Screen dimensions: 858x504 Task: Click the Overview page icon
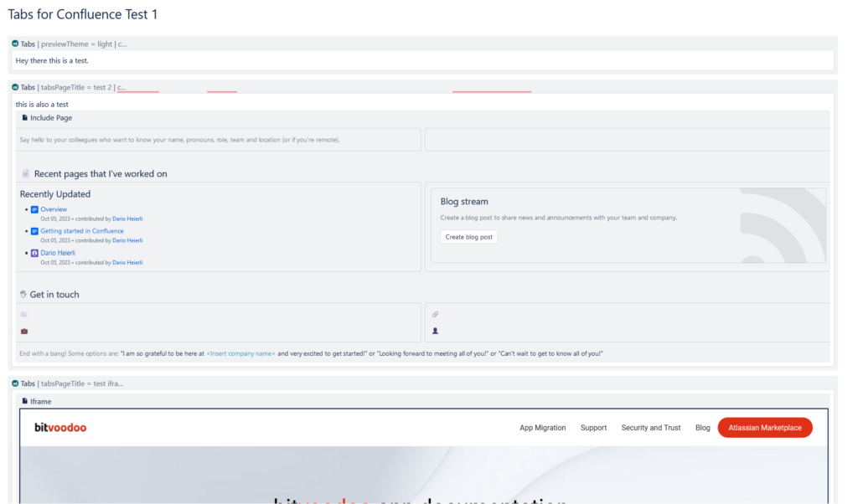coord(34,209)
